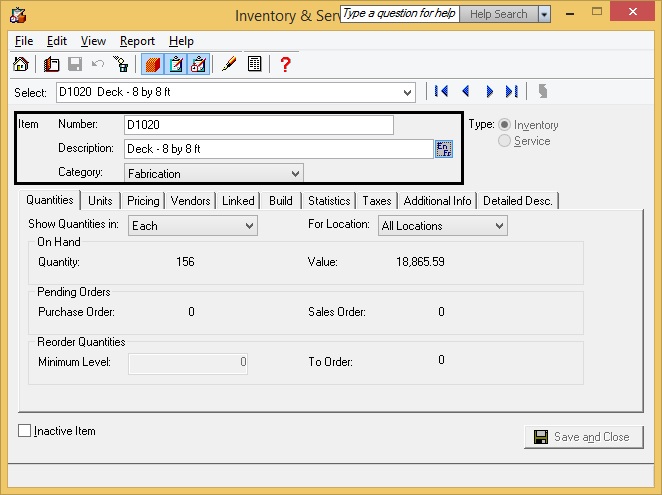This screenshot has width=662, height=495.
Task: Click the Type a question for help box
Action: click(x=399, y=14)
